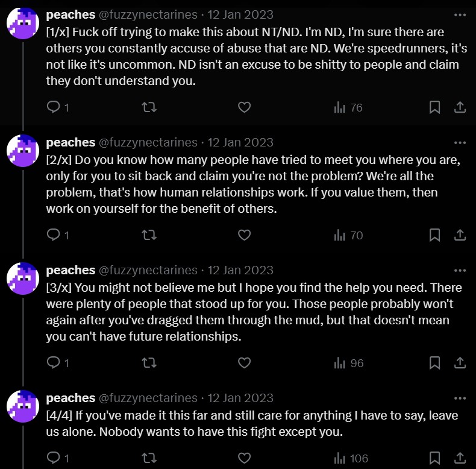Open peaches display name on [1/x] tweet

coord(70,14)
